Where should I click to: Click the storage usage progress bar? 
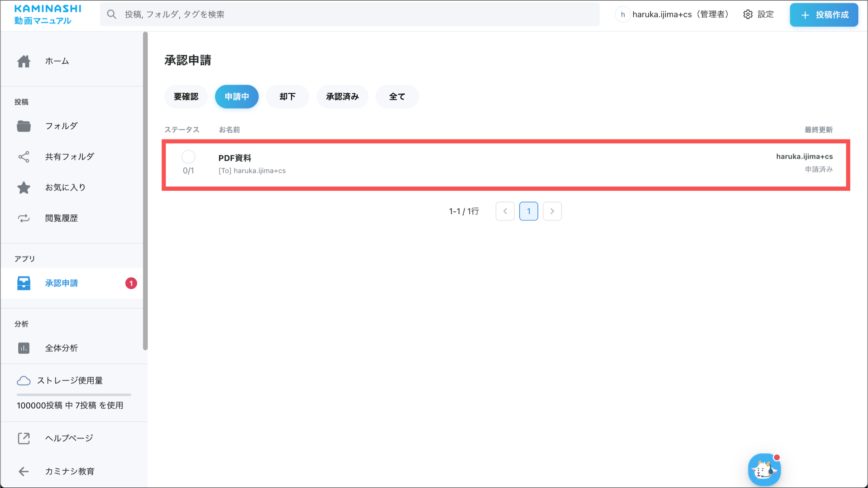[74, 395]
